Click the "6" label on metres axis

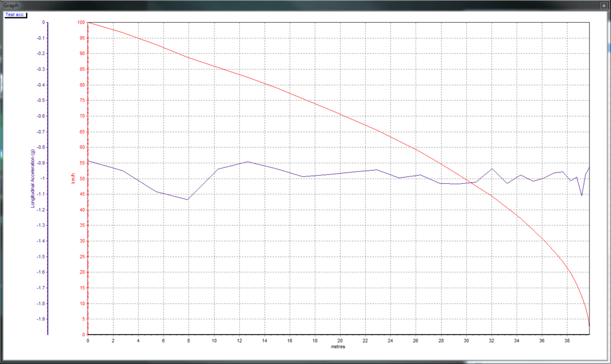(x=163, y=341)
